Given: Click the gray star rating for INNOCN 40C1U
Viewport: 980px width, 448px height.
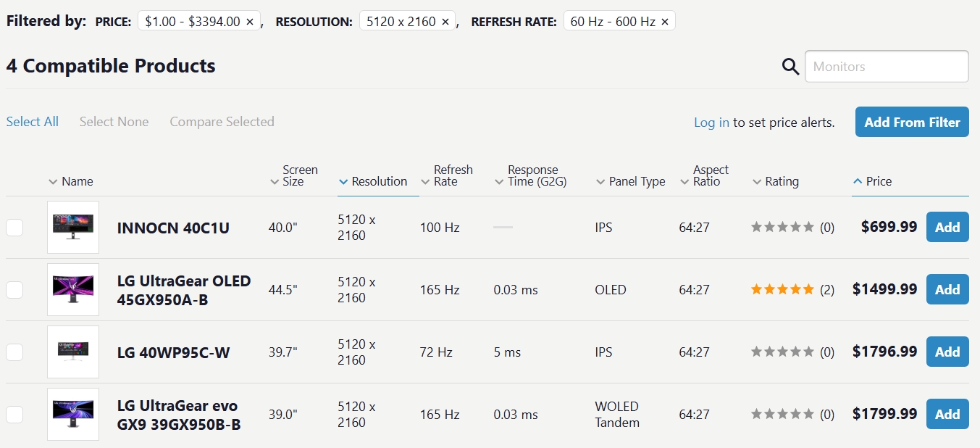Looking at the screenshot, I should [x=783, y=227].
